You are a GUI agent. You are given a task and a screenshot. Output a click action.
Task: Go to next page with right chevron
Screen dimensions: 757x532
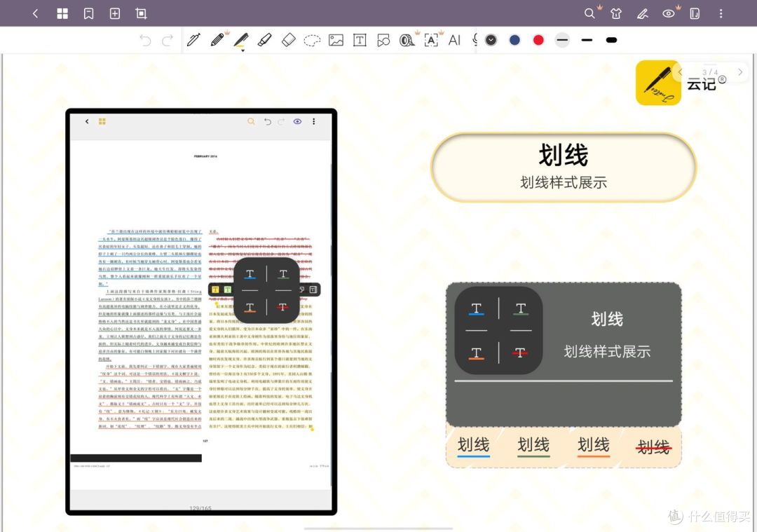tap(740, 72)
